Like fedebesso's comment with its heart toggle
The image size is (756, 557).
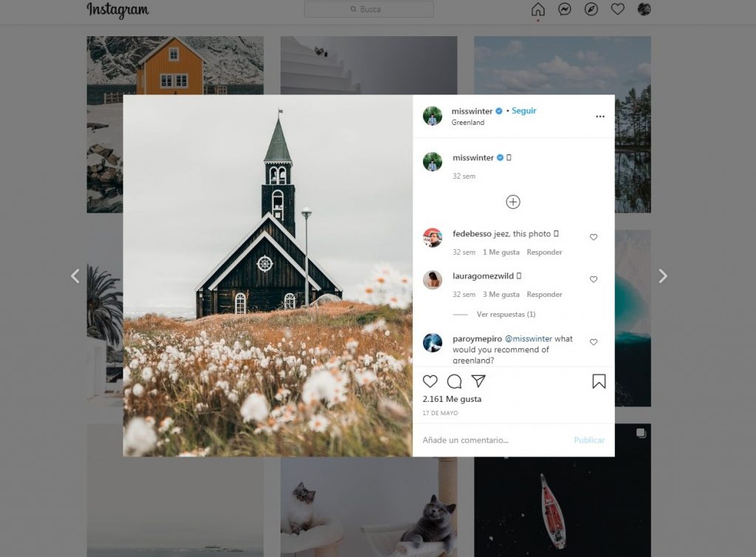(x=594, y=237)
